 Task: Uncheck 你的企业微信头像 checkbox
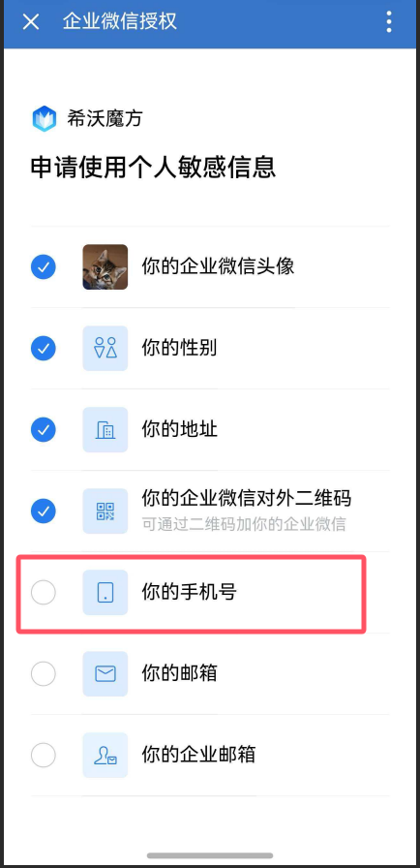[44, 266]
